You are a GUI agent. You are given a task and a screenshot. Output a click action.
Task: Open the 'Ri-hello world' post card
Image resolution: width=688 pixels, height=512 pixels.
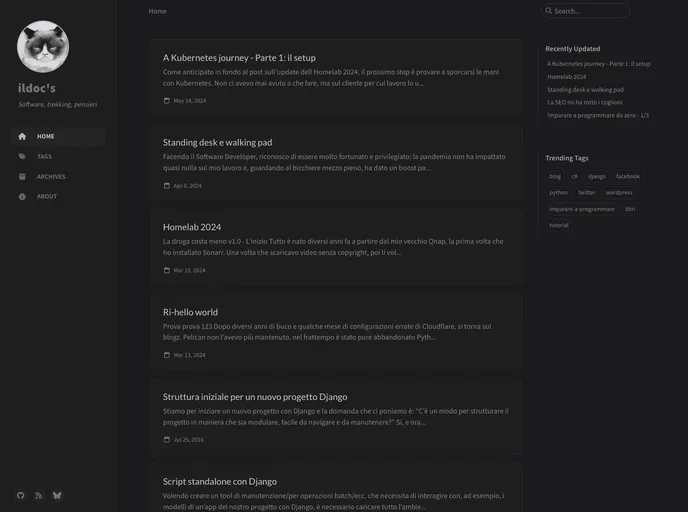(190, 312)
